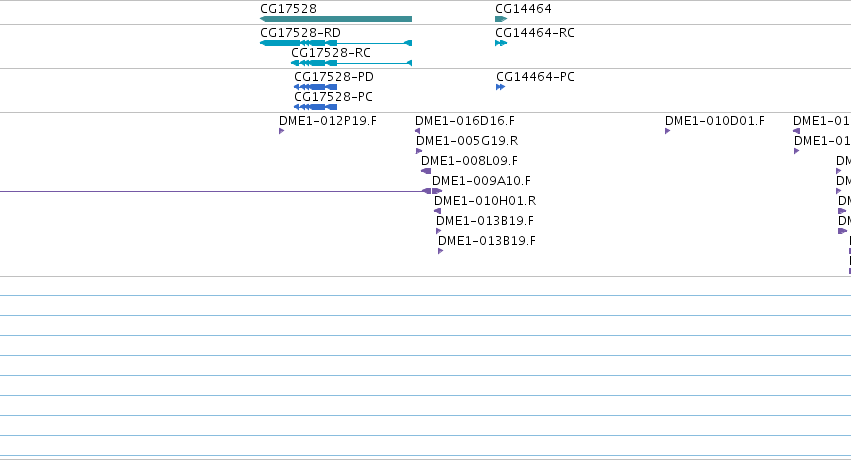Screen dimensions: 851x460
Task: Click the DME1-008L09.F feature label
Action: tap(469, 161)
